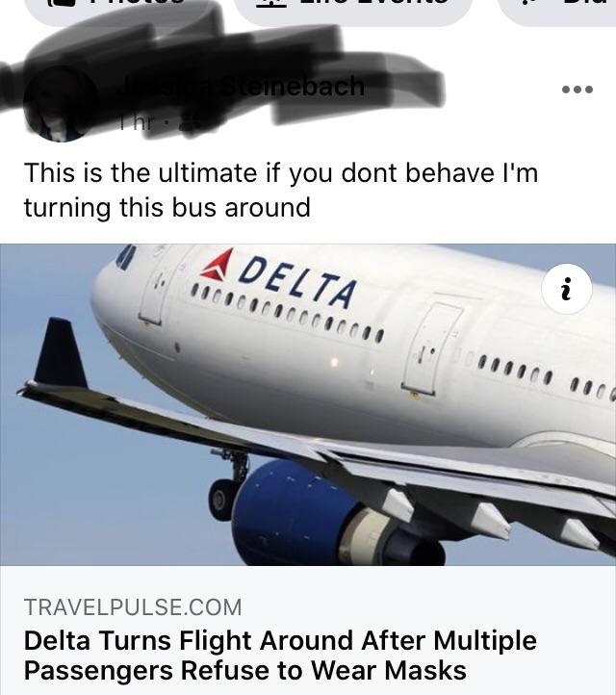Tap the info icon on the Delta photo

566,289
